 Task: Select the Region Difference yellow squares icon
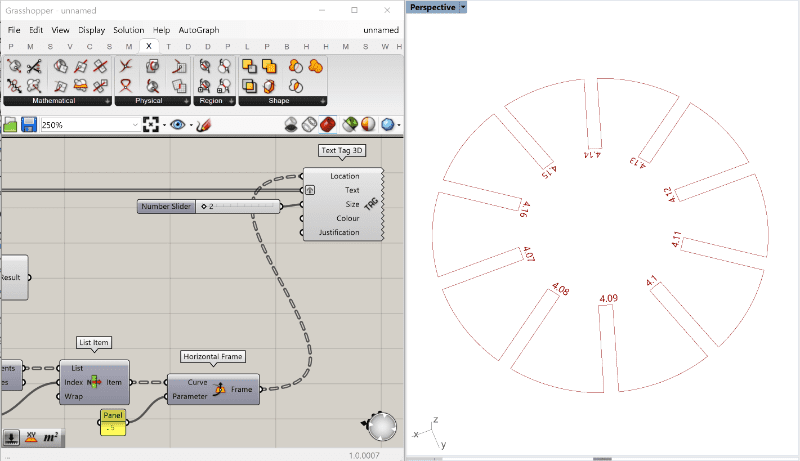[249, 66]
